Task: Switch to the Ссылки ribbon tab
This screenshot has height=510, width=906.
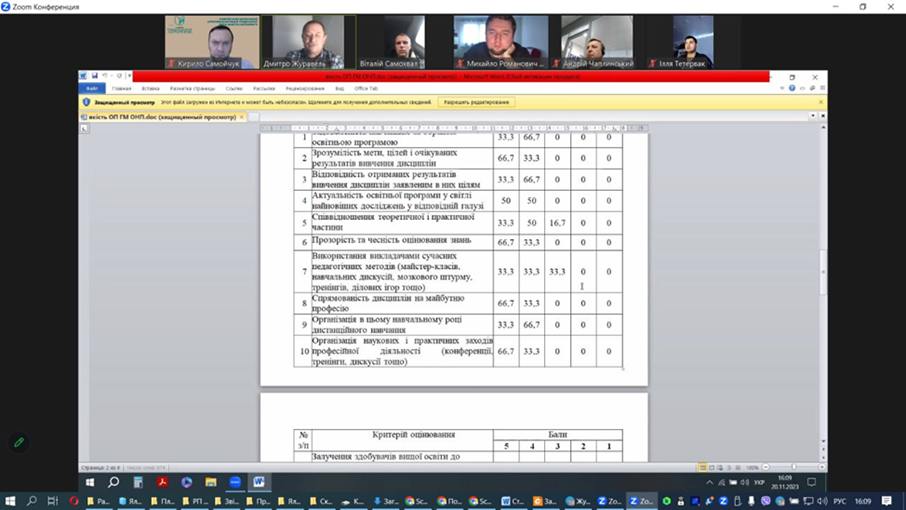Action: 234,88
